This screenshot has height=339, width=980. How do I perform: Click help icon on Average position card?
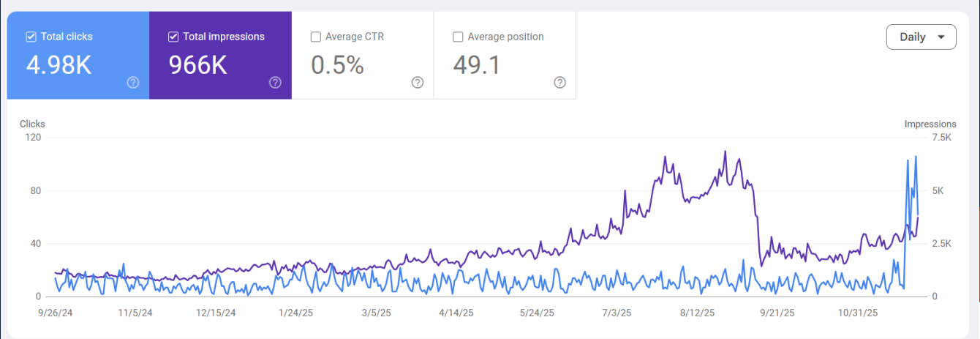(x=559, y=83)
